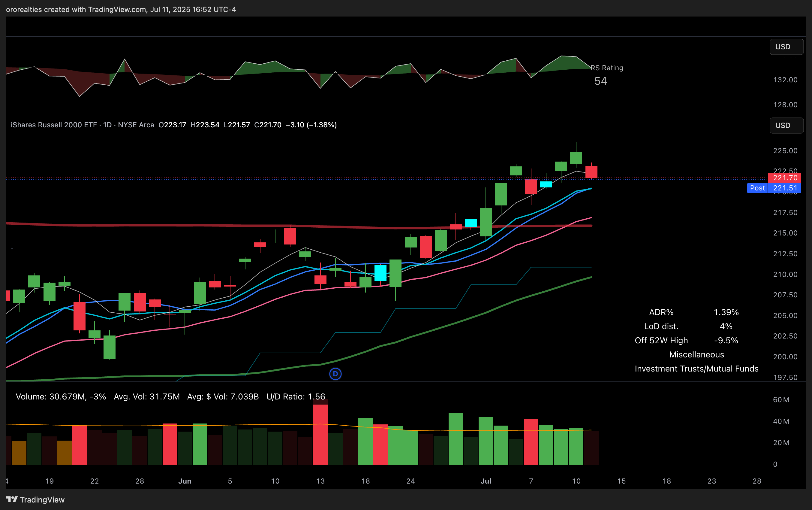Click the Avg: $ Vol: 7.039B readout
The height and width of the screenshot is (510, 812).
tap(223, 396)
